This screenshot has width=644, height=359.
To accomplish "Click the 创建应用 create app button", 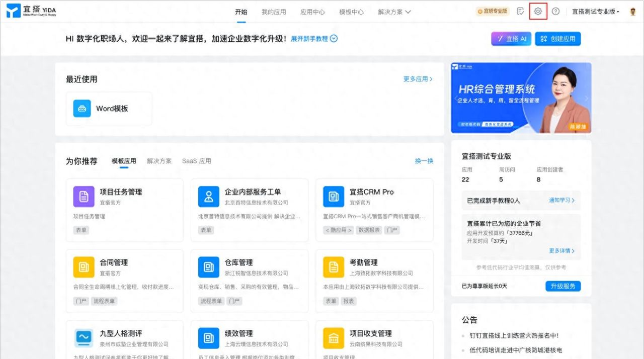I will pyautogui.click(x=557, y=39).
